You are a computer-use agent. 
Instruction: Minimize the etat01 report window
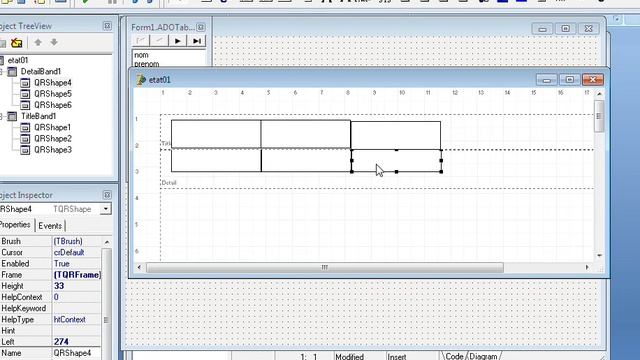[x=547, y=80]
